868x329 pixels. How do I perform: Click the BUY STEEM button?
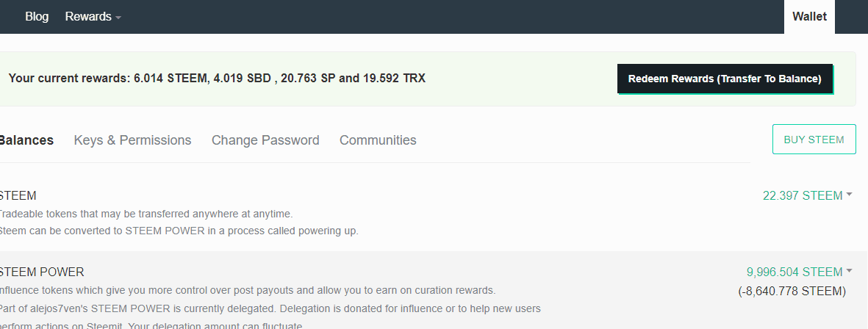point(814,140)
